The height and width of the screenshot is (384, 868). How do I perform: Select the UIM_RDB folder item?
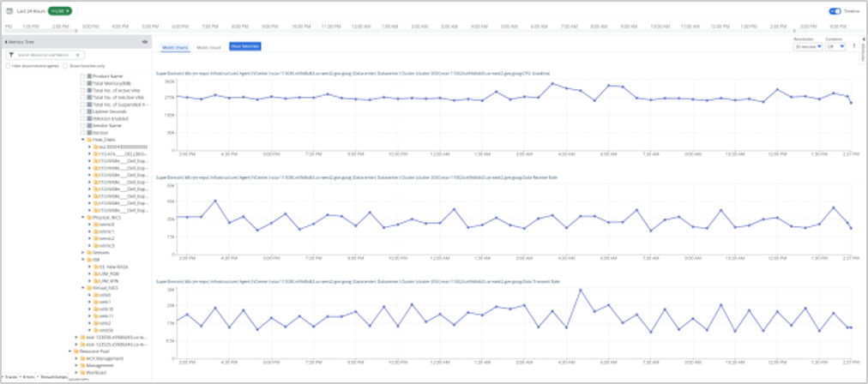point(105,273)
